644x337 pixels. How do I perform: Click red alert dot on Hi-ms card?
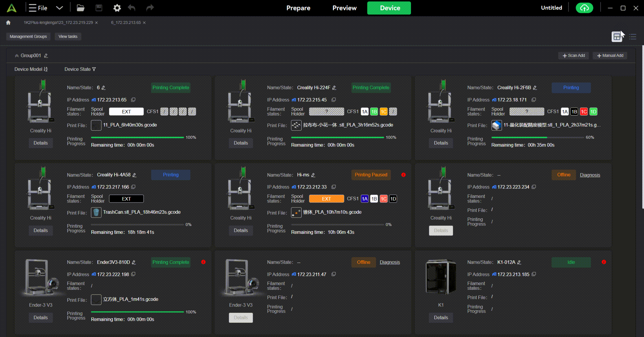[x=403, y=175]
